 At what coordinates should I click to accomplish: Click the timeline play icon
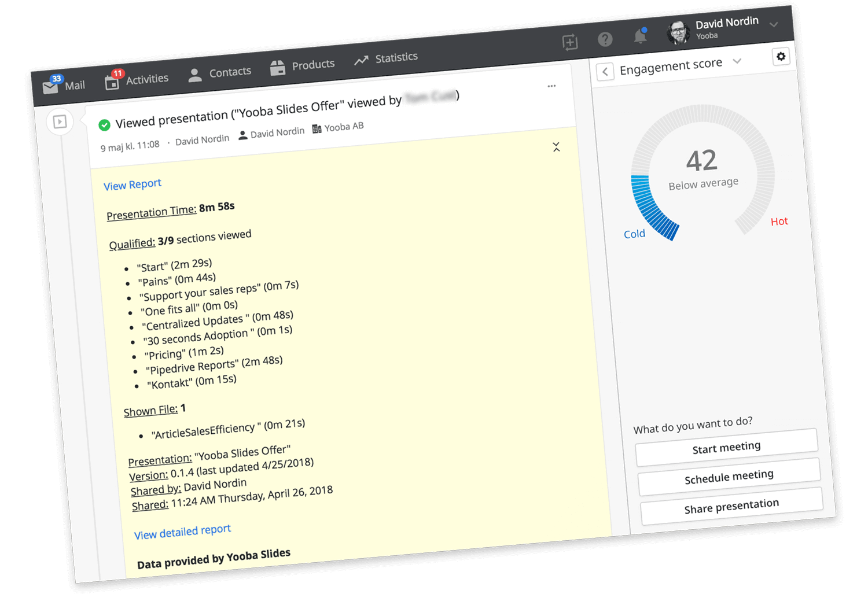(60, 121)
